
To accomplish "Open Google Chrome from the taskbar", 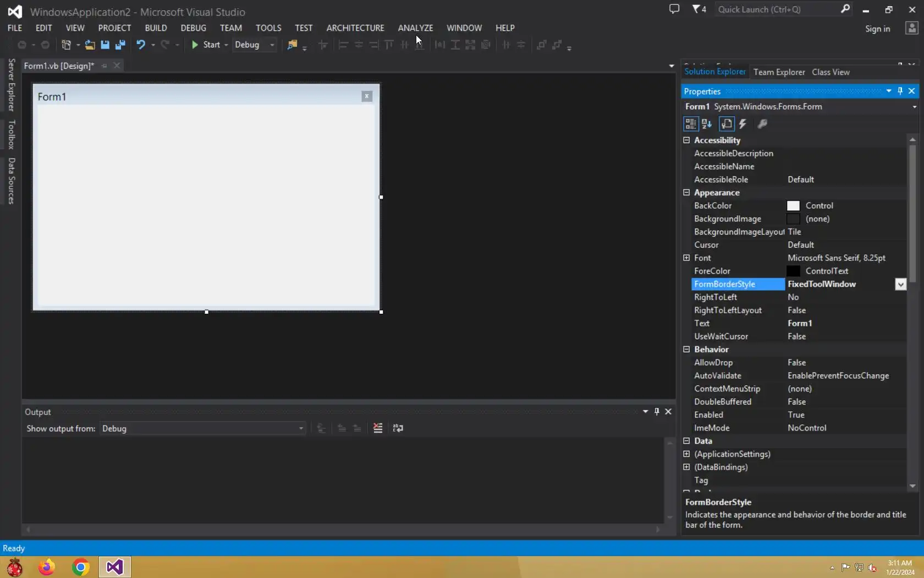I will point(80,567).
